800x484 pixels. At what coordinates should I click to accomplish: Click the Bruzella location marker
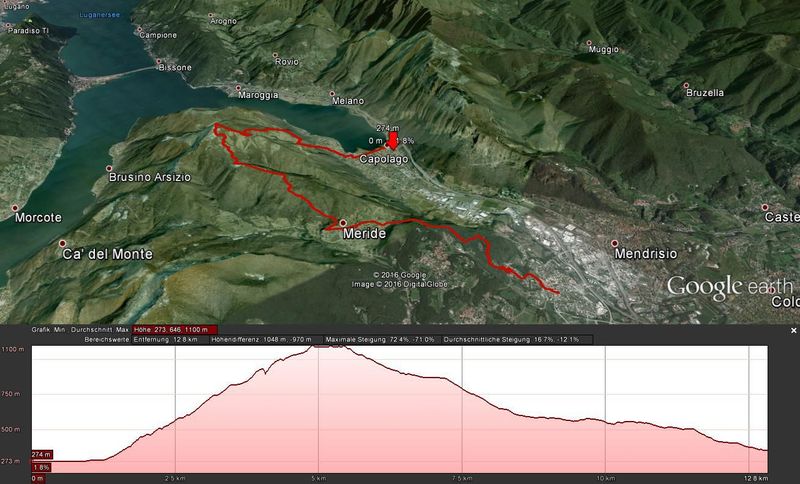coord(686,86)
